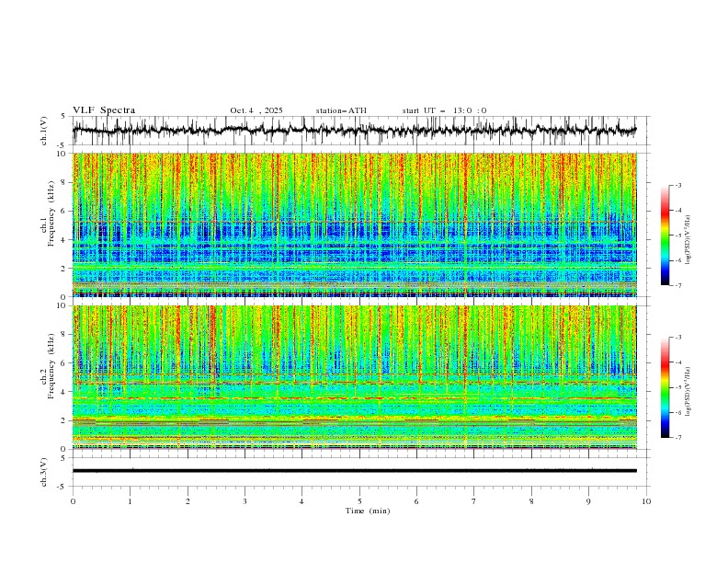728x563 pixels.
Task: Click the Oct. 4, 2025 date label
Action: 256,110
